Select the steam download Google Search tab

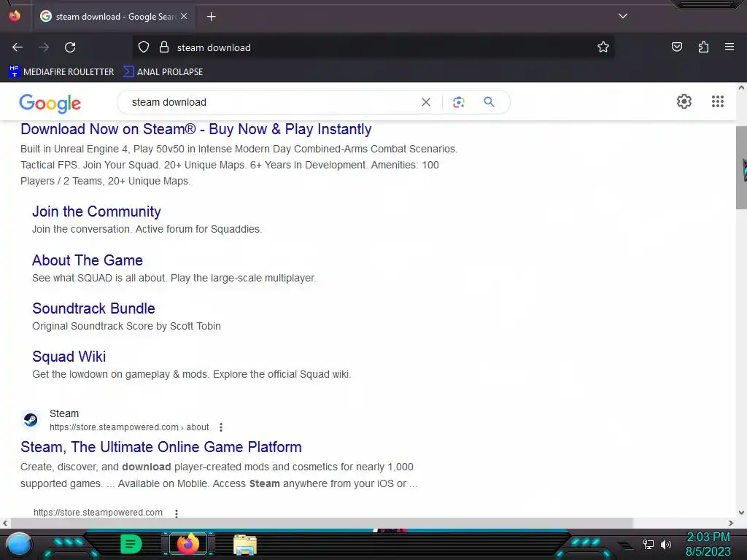pos(113,17)
